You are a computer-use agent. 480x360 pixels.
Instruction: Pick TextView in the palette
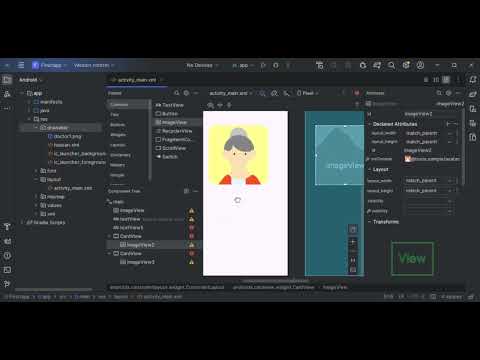[170, 105]
